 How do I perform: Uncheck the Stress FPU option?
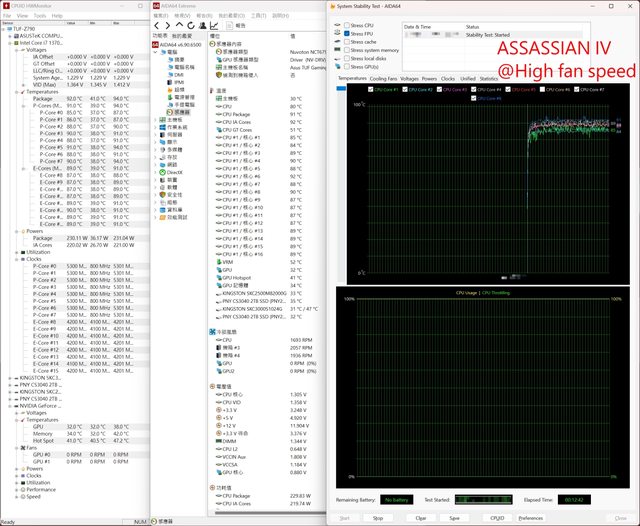pos(346,33)
